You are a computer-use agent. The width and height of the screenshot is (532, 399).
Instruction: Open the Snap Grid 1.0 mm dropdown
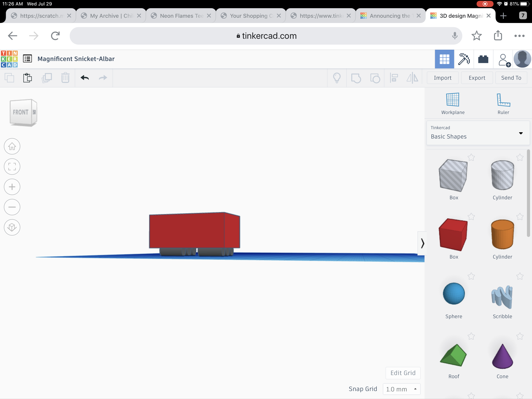click(x=401, y=389)
